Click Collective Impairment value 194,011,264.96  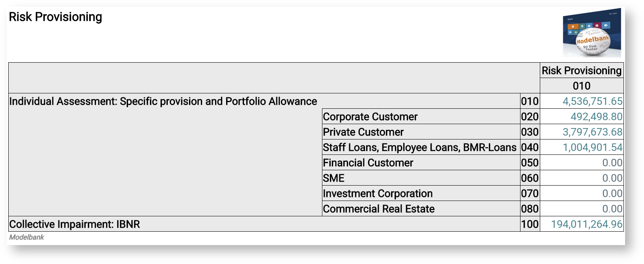(x=586, y=224)
